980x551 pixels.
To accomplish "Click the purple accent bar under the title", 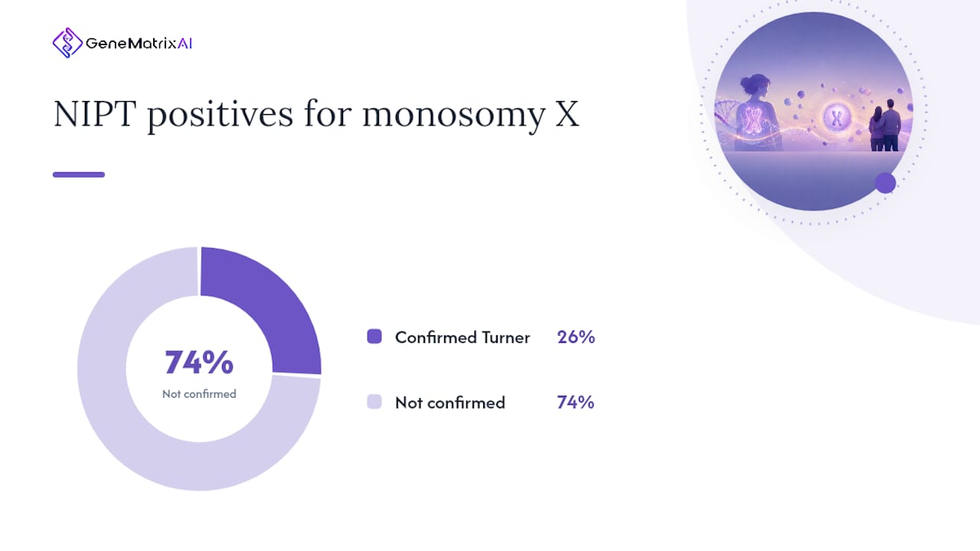I will pos(79,174).
